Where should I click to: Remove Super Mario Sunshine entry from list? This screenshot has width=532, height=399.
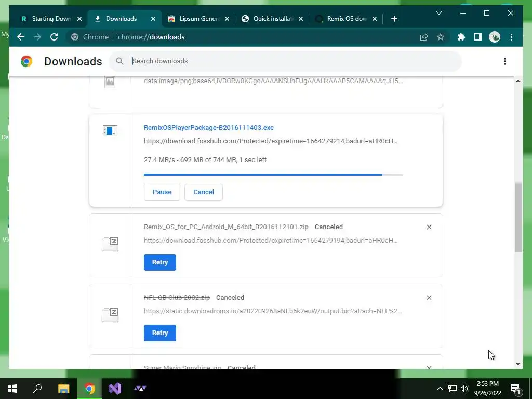(429, 367)
